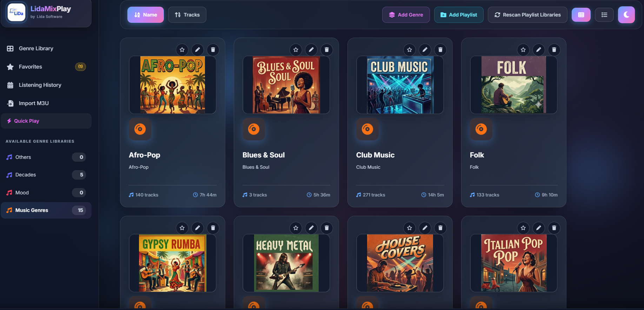Open the Heavy Metal cover thumbnail
This screenshot has width=644, height=310.
pos(286,263)
